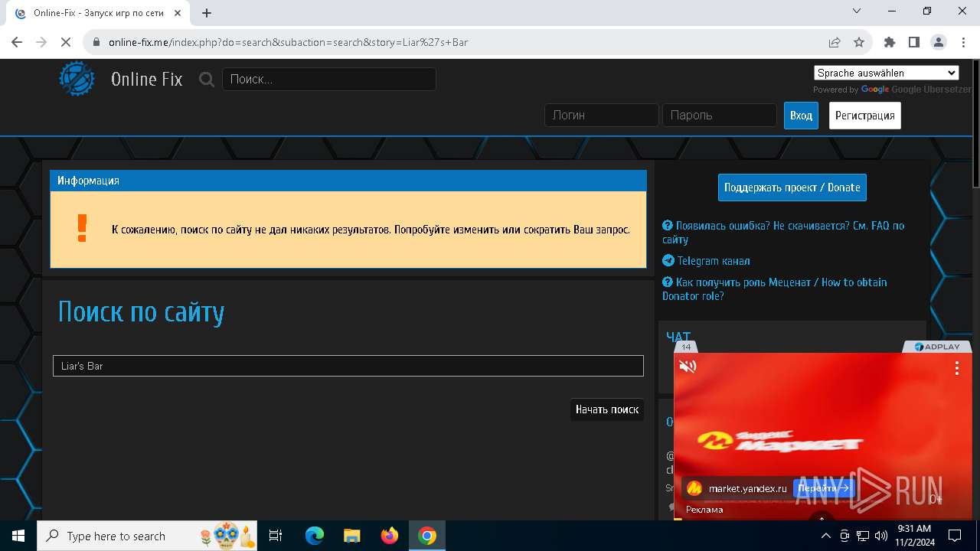
Task: Open Windows Start menu
Action: [18, 536]
